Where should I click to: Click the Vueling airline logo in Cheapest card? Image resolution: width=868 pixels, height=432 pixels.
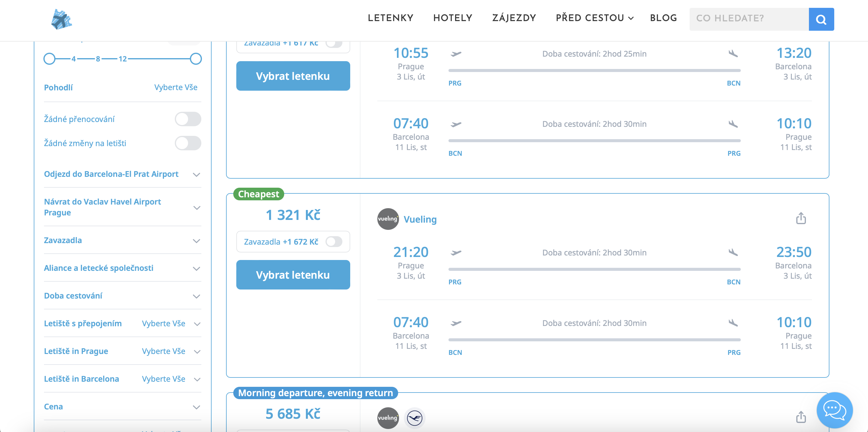388,219
